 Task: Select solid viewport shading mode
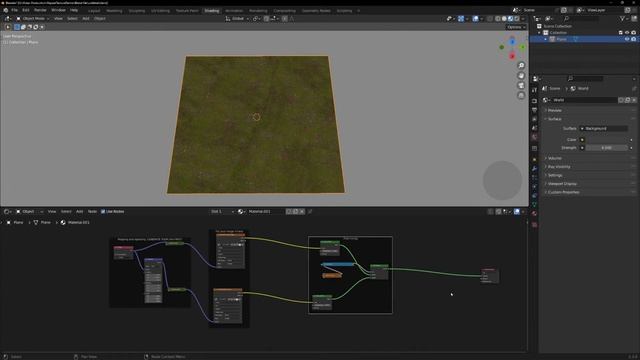(x=504, y=19)
